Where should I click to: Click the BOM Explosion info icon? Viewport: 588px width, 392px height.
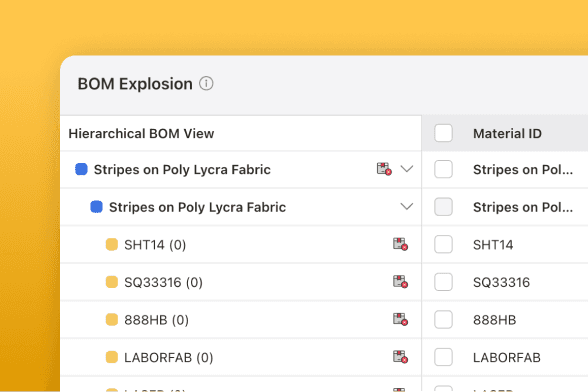(206, 83)
